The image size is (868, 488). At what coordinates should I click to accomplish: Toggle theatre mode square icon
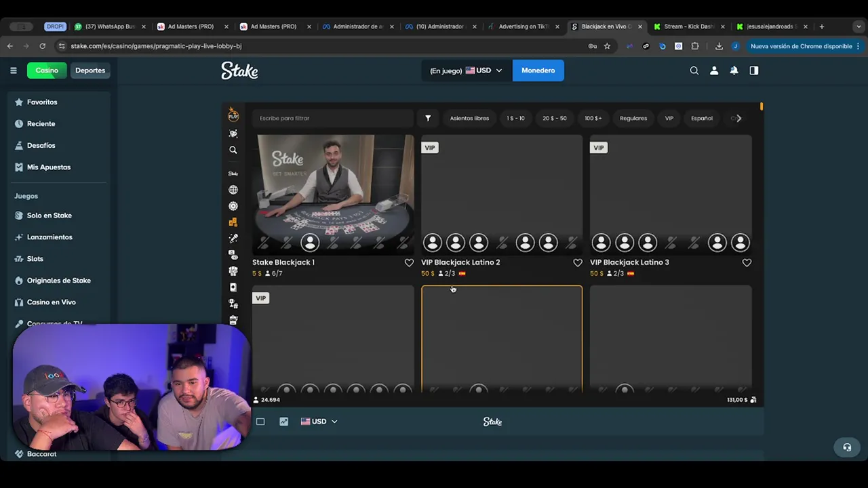click(260, 422)
